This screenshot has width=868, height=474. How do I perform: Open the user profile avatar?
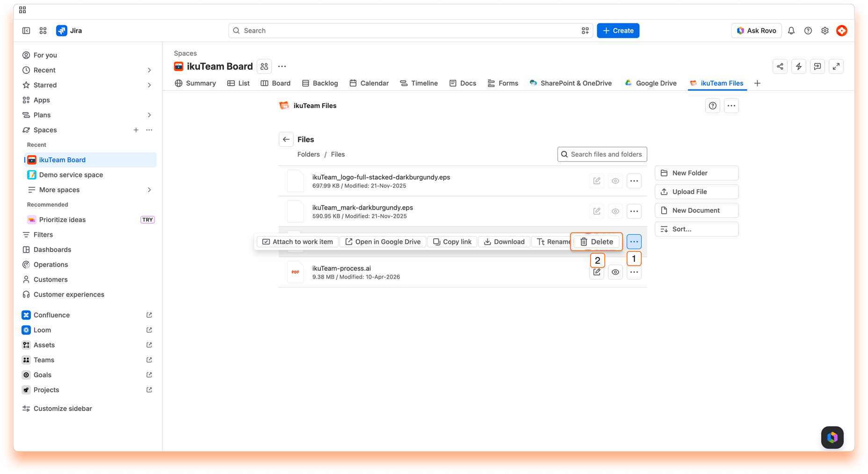click(x=841, y=30)
